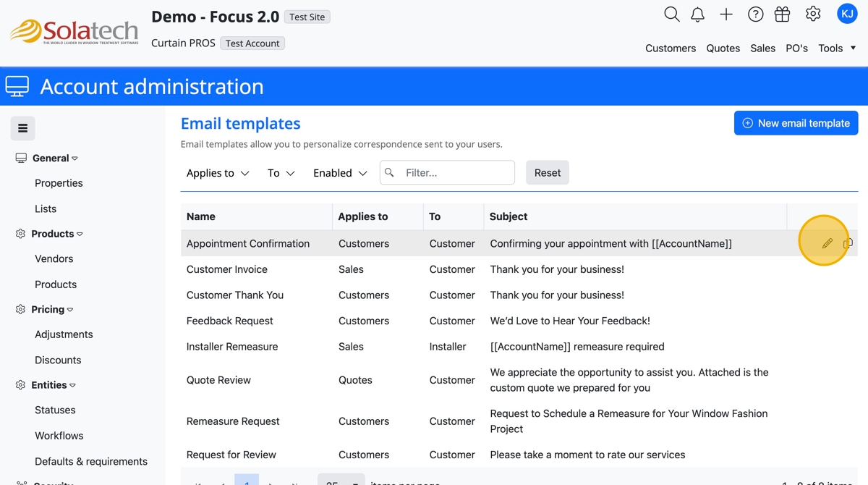The width and height of the screenshot is (868, 485).
Task: Open help via the question mark icon
Action: [x=755, y=14]
